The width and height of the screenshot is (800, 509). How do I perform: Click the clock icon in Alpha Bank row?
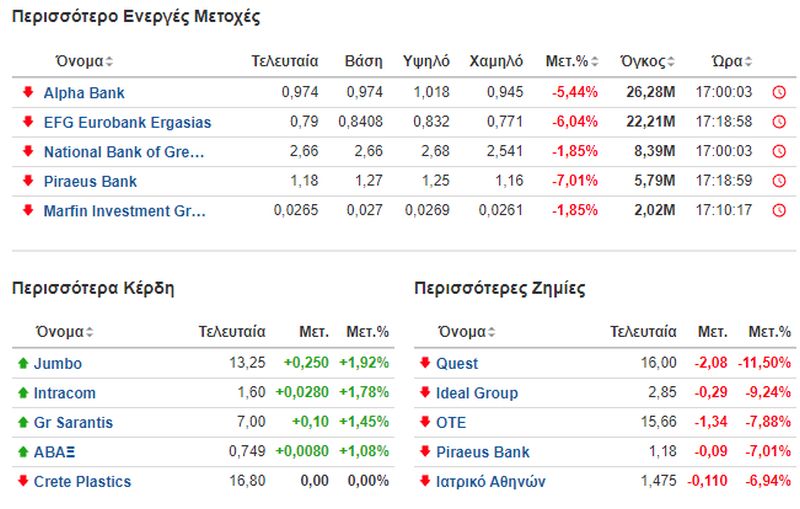[779, 92]
